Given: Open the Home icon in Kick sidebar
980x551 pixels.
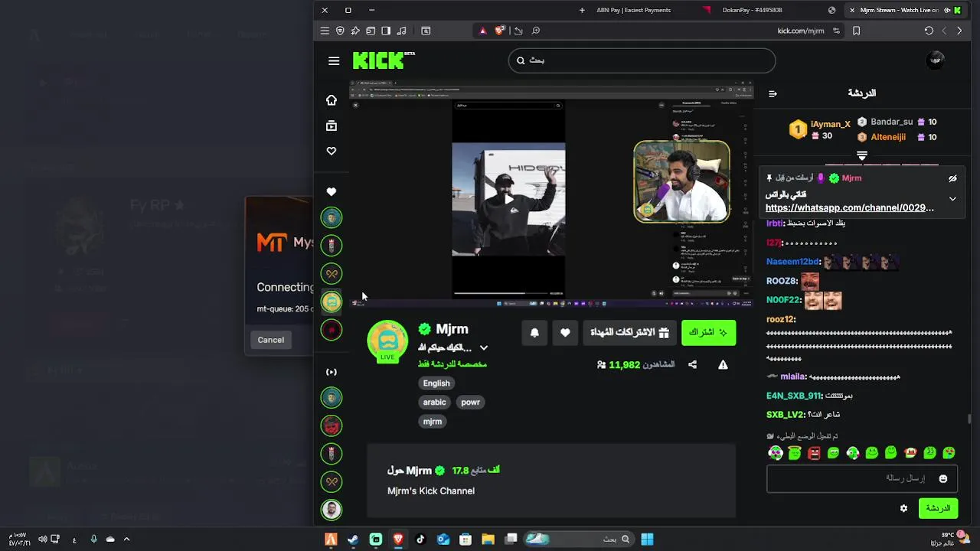Looking at the screenshot, I should pos(332,100).
